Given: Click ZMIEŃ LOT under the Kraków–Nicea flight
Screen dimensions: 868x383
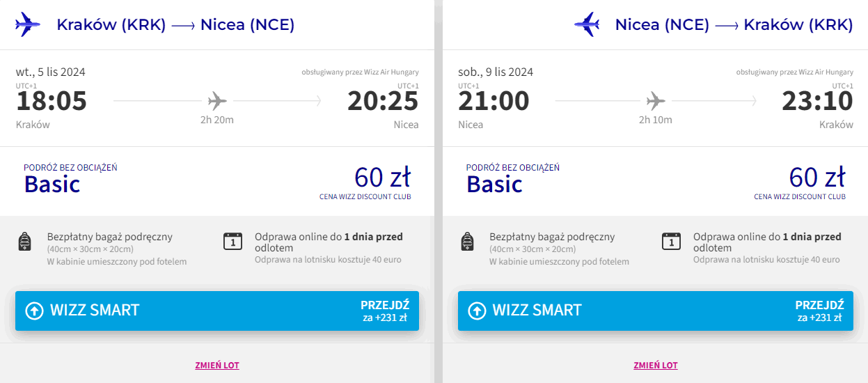Looking at the screenshot, I should (217, 366).
